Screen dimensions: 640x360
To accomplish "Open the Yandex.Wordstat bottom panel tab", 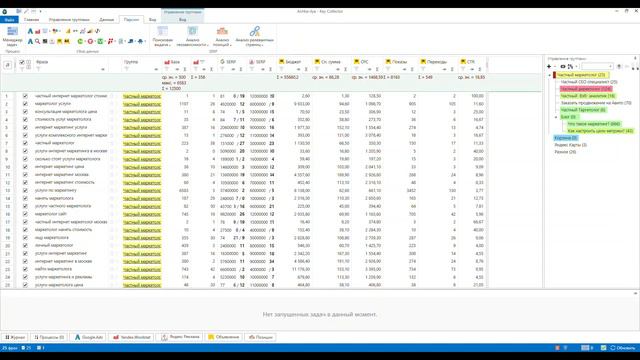I will pos(131,337).
